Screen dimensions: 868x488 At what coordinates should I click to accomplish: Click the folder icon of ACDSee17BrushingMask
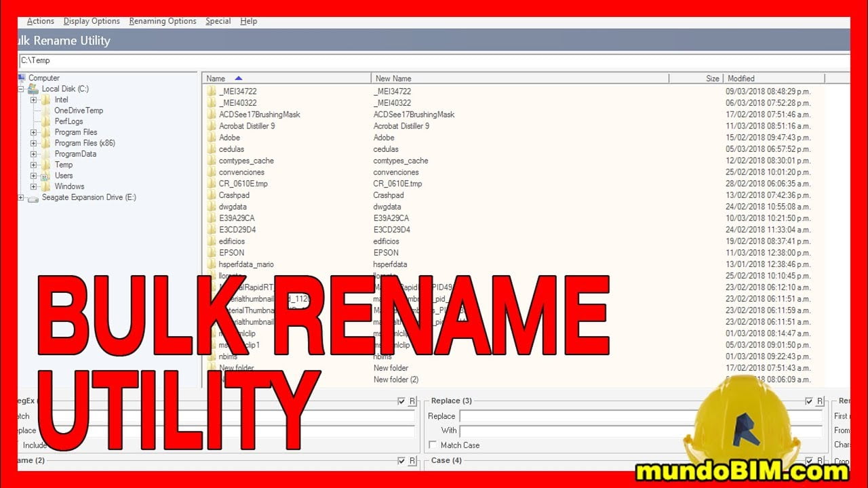(212, 115)
